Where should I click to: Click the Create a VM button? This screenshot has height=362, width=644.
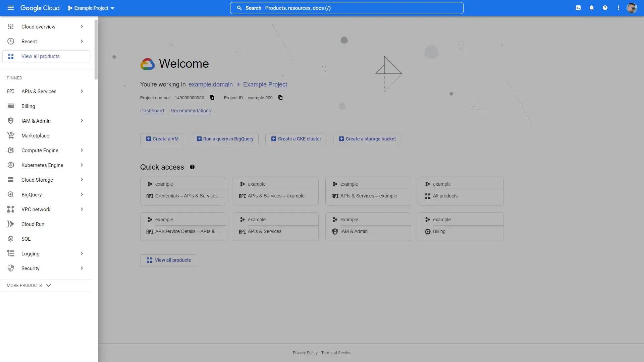tap(162, 139)
